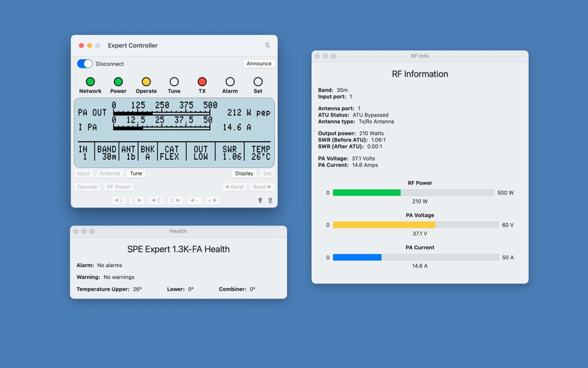
Task: Click the Alarm status indicator light
Action: tap(230, 81)
